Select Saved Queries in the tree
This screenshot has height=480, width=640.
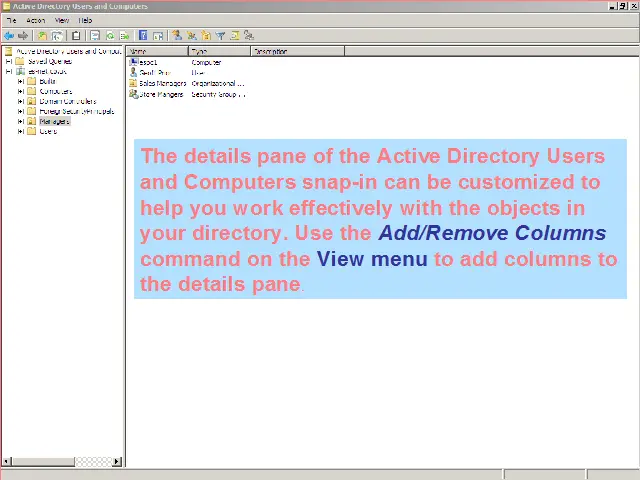[x=50, y=61]
